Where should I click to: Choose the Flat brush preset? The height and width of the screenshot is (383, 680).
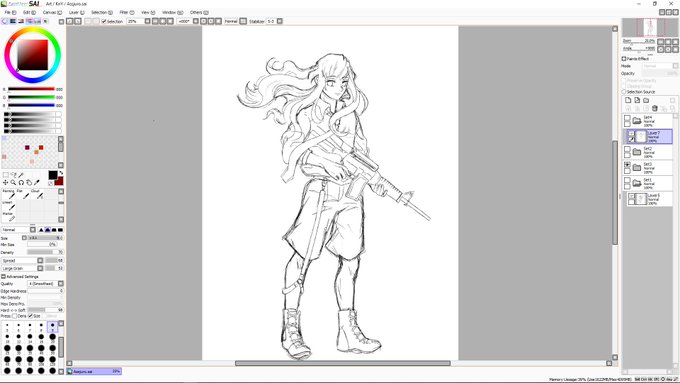(x=24, y=194)
